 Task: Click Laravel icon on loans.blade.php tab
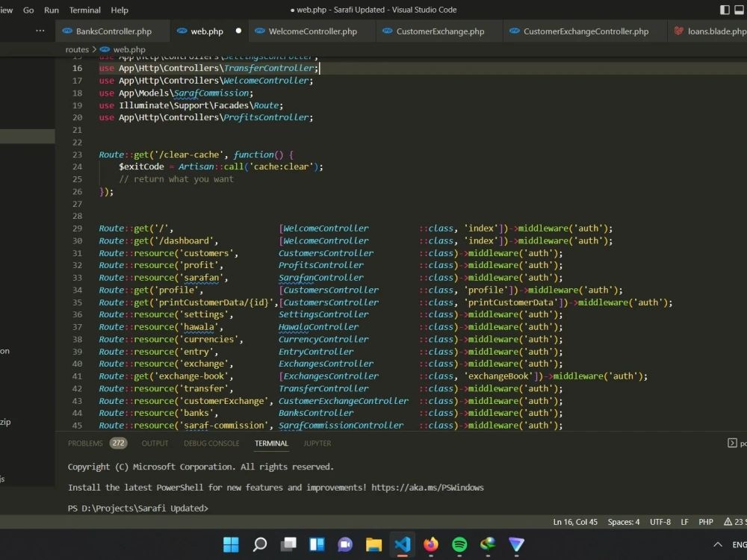pos(679,31)
